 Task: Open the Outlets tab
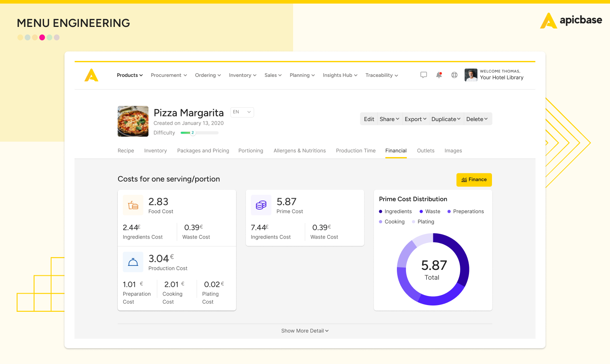[426, 151]
